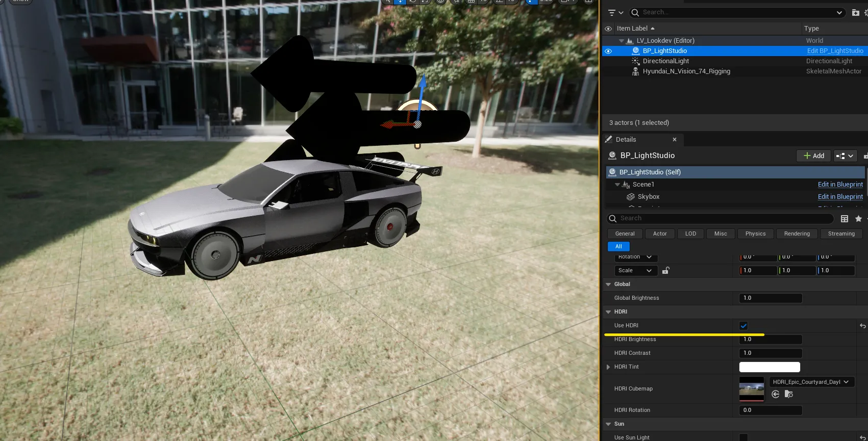Reset Use Sun Light to default value
Viewport: 868px width, 441px height.
pyautogui.click(x=862, y=438)
